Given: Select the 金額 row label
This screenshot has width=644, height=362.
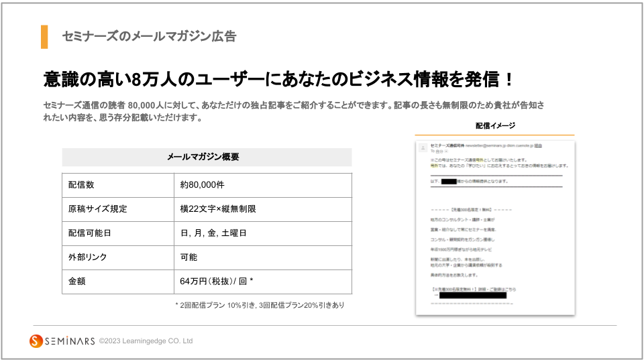Looking at the screenshot, I should [x=118, y=282].
